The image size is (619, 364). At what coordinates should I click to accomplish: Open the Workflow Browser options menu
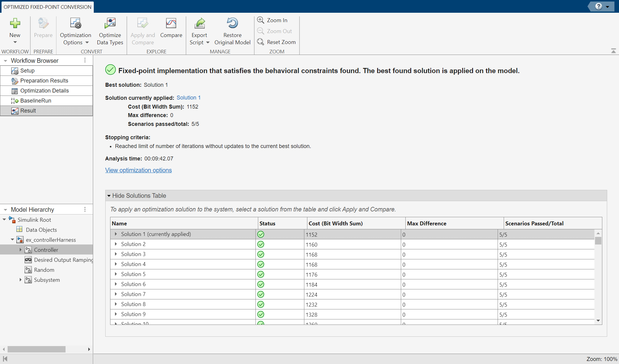[x=85, y=60]
